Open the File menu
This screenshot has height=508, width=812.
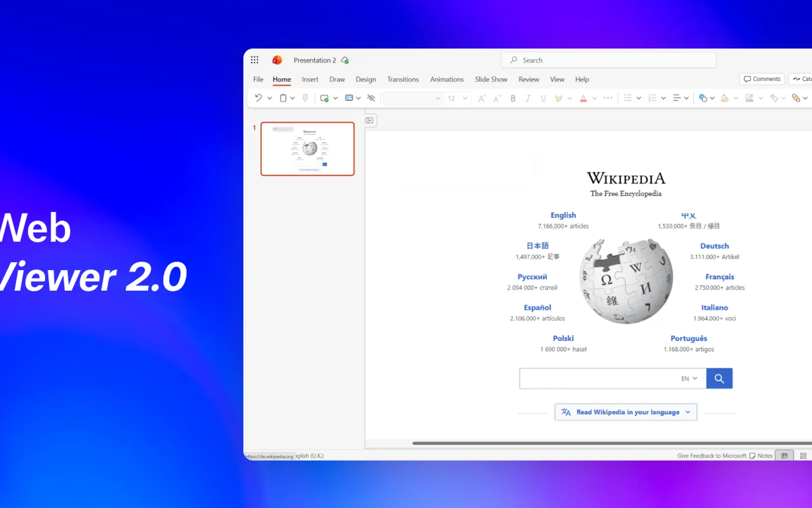pyautogui.click(x=258, y=79)
